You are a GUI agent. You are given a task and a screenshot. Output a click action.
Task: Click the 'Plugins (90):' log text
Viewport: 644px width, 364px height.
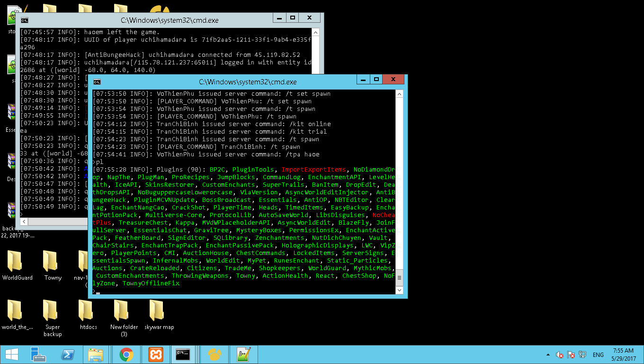181,170
